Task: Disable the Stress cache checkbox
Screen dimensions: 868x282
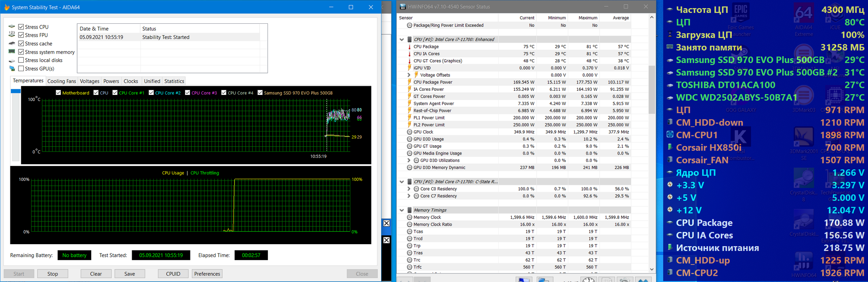Action: 21,43
